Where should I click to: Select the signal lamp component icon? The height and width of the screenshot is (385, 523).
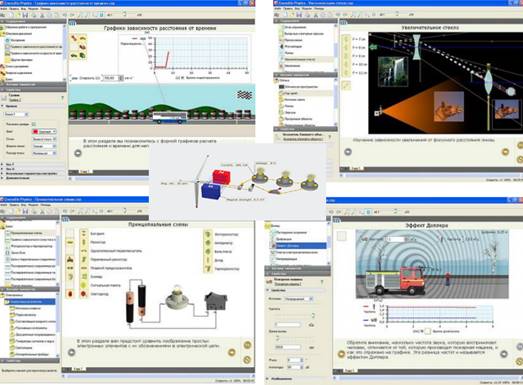84,285
